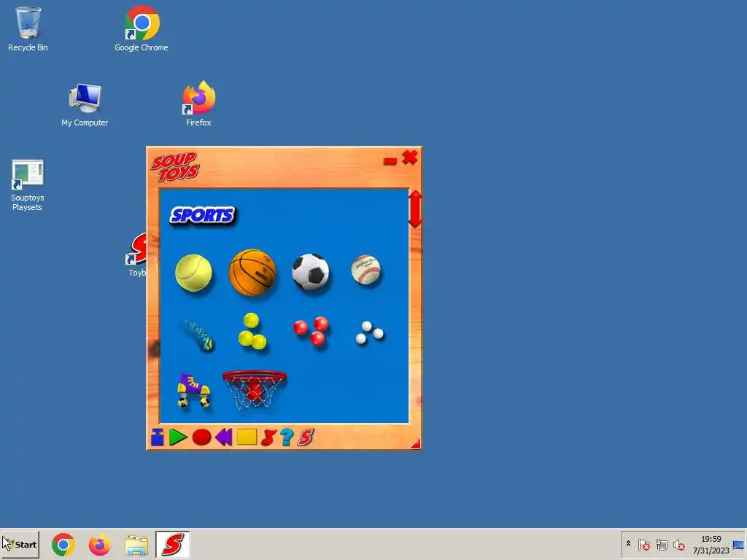Toggle the red music note icon
747x560 pixels.
coord(268,437)
